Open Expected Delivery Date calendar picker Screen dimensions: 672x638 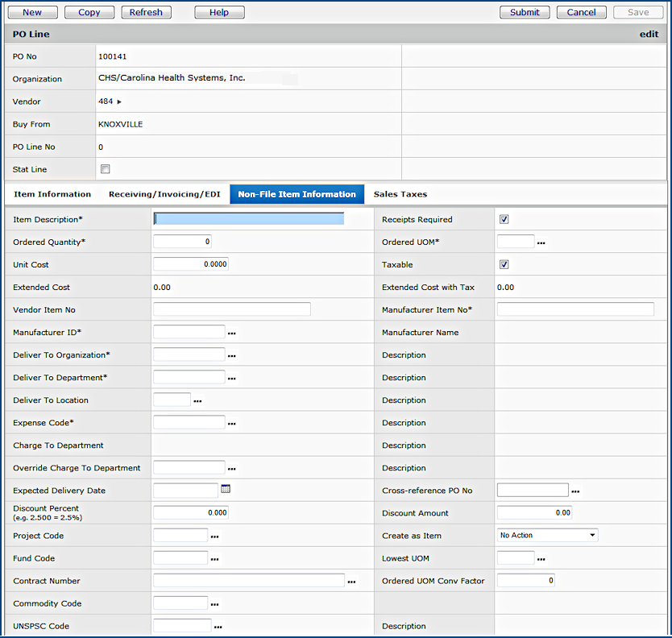pos(226,489)
